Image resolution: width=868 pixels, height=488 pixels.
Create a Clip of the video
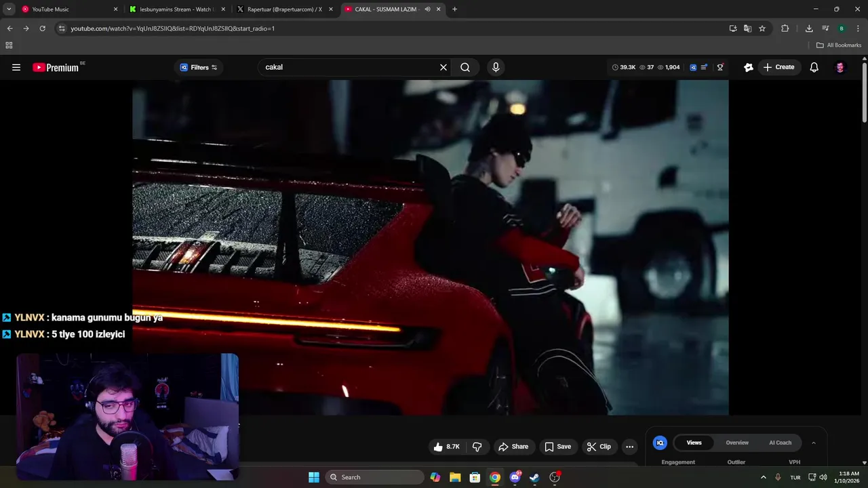[599, 447]
